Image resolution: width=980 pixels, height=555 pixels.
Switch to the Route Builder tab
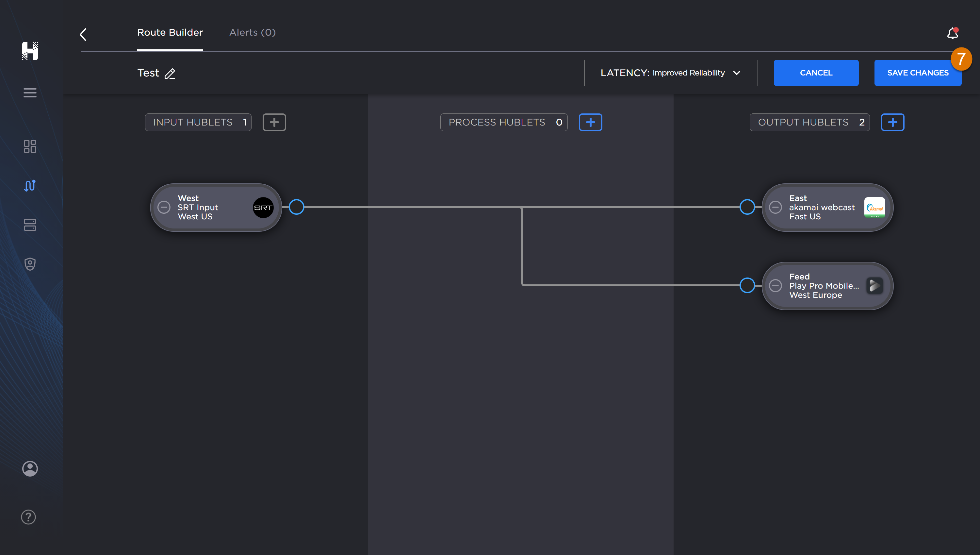click(x=170, y=32)
